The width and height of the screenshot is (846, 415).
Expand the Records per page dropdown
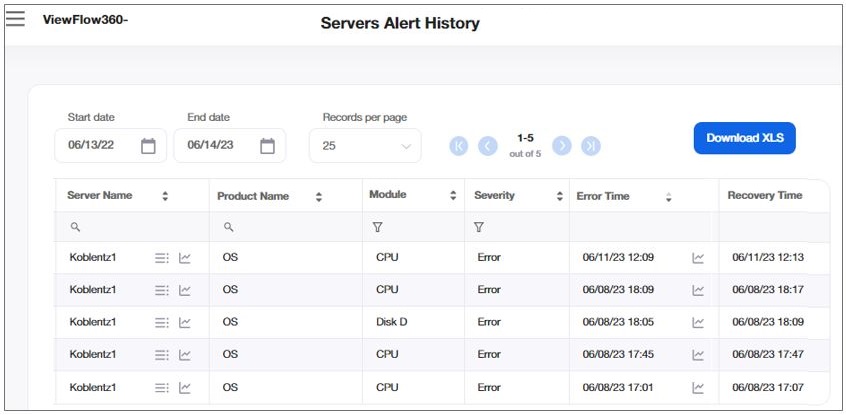click(x=365, y=146)
